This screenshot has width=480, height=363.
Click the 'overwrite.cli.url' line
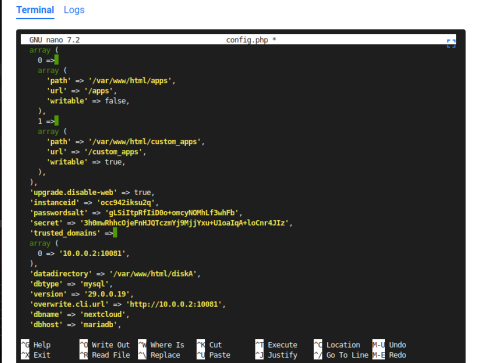[x=128, y=304]
